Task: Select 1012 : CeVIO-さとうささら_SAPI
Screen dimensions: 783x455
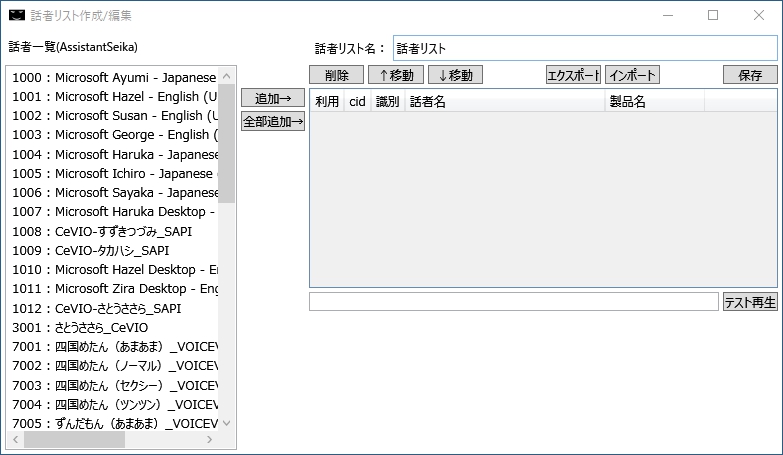Action: (x=114, y=308)
